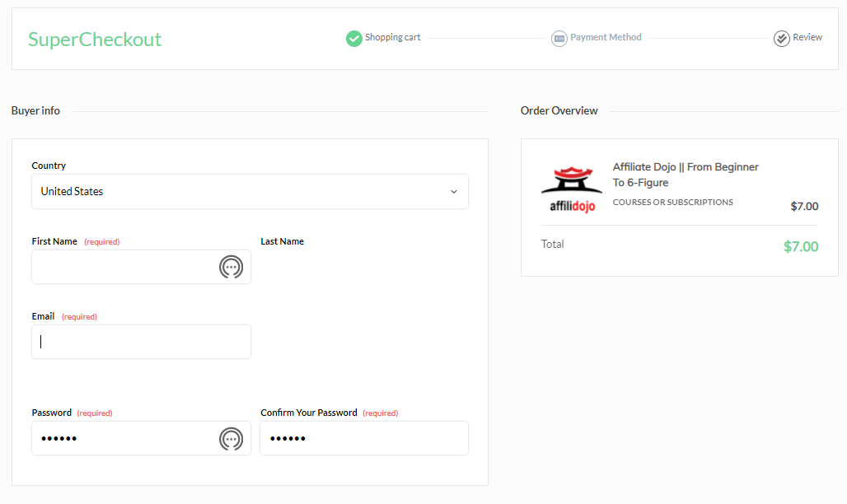
Task: Click the green Shopping cart checkmark icon
Action: click(x=353, y=39)
